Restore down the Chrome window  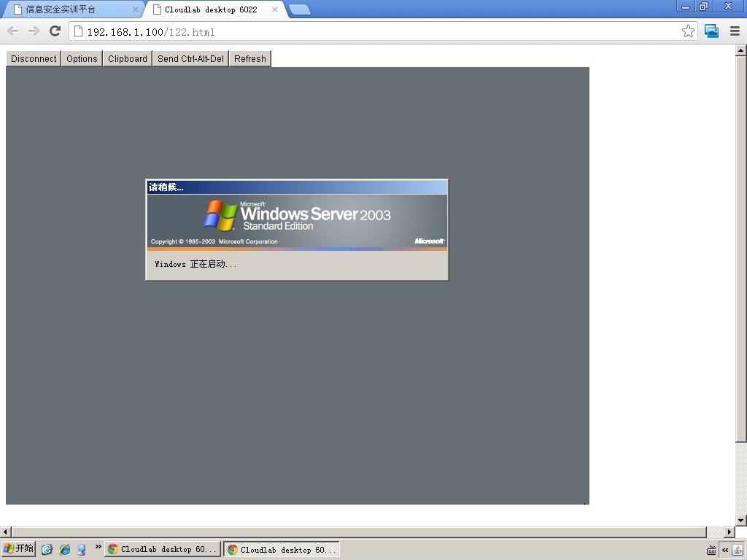coord(704,7)
